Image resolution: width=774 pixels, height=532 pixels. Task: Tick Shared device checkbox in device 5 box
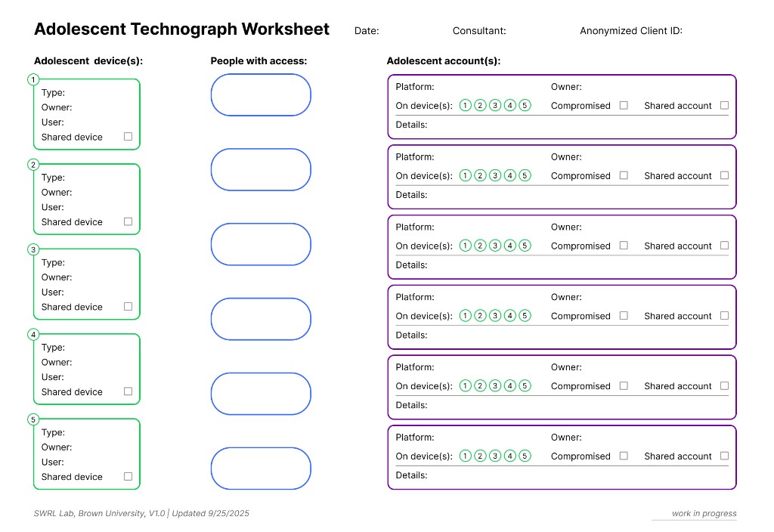(128, 476)
